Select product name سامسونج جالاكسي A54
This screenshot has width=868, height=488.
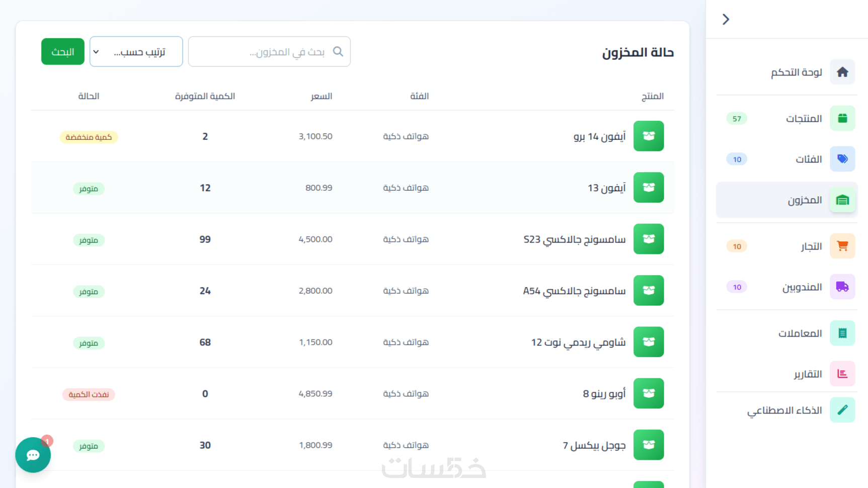pos(575,291)
